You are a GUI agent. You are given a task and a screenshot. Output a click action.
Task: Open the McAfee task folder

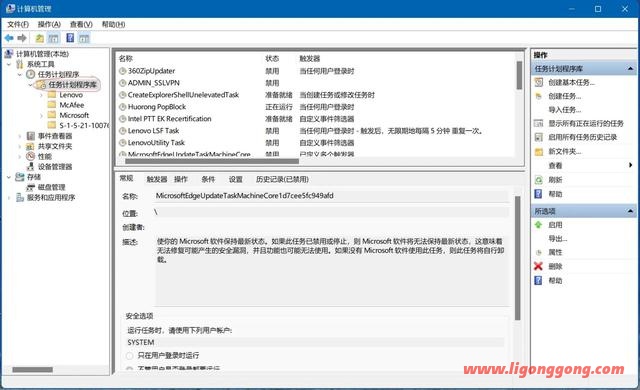[x=72, y=105]
